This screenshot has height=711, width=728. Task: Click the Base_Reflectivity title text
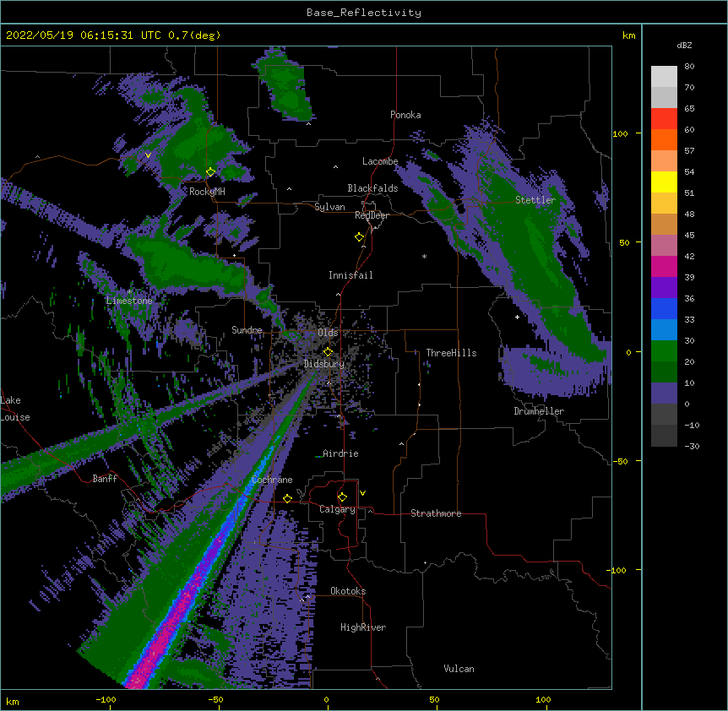364,13
